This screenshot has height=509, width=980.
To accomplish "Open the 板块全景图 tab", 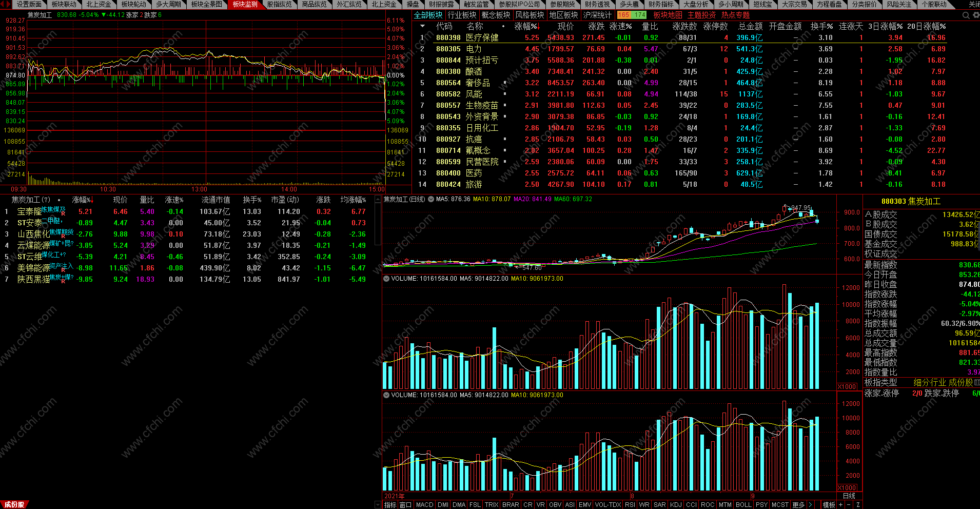I will (x=207, y=4).
